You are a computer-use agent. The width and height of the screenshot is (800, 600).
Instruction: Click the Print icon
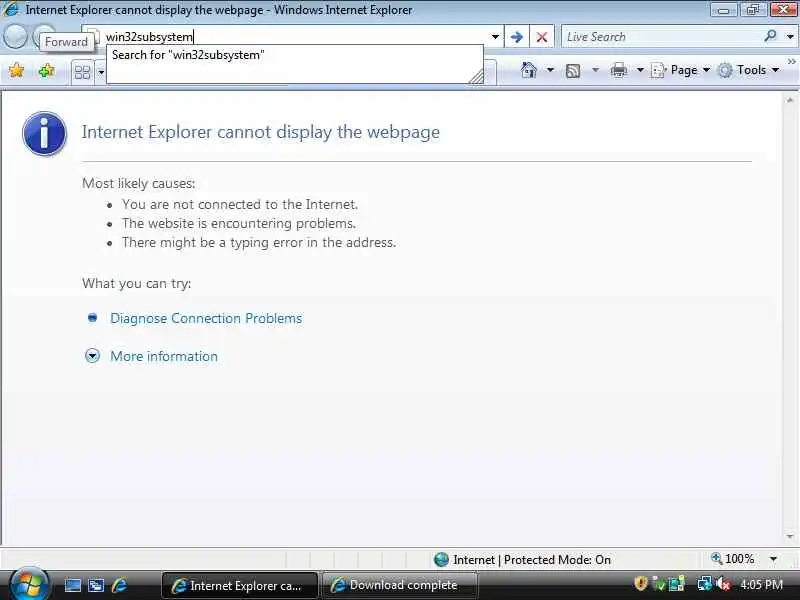tap(618, 70)
